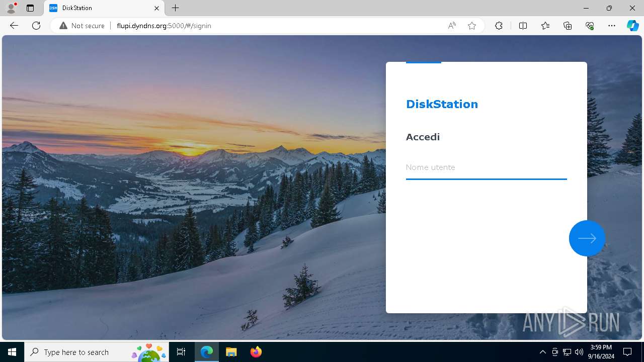
Task: Select the DiskStation tab
Action: click(x=104, y=8)
